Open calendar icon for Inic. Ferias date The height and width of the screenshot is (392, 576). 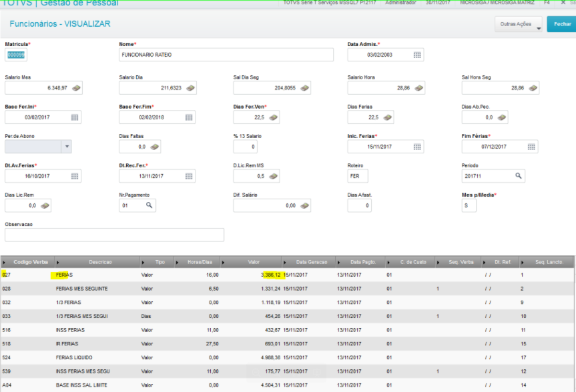click(417, 147)
